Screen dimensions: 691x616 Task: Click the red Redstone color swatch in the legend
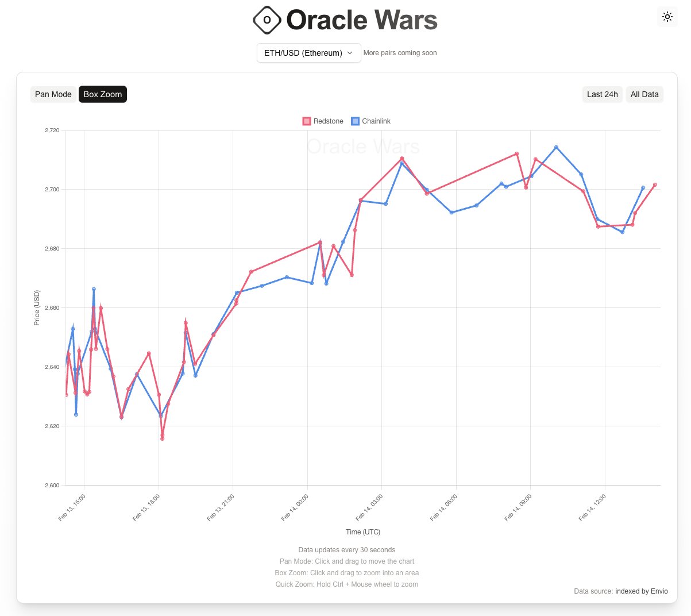307,121
